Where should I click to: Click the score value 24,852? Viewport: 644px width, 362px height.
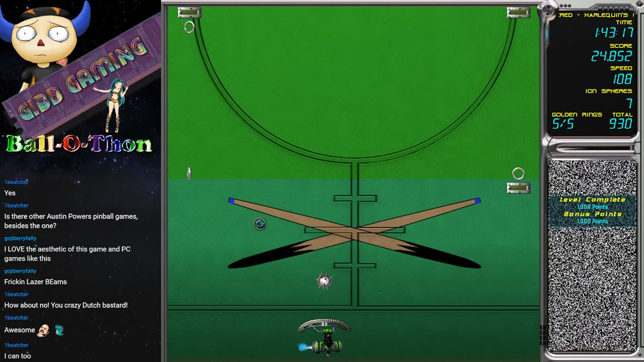611,56
